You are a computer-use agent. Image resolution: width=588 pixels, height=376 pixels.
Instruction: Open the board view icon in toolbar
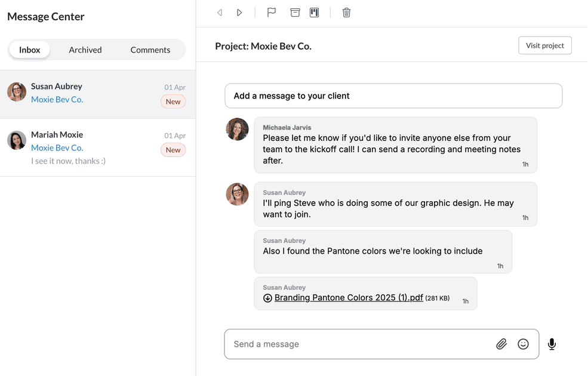point(315,13)
